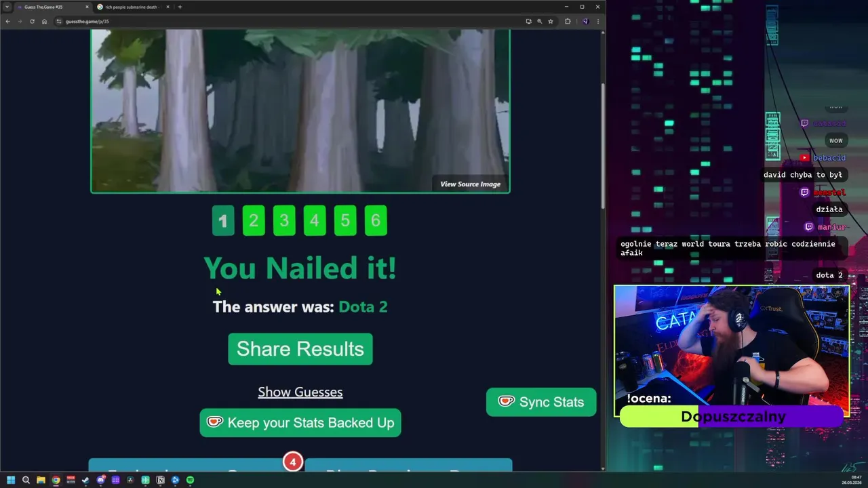The width and height of the screenshot is (868, 488).
Task: Open Spotify from the taskbar
Action: [x=190, y=480]
